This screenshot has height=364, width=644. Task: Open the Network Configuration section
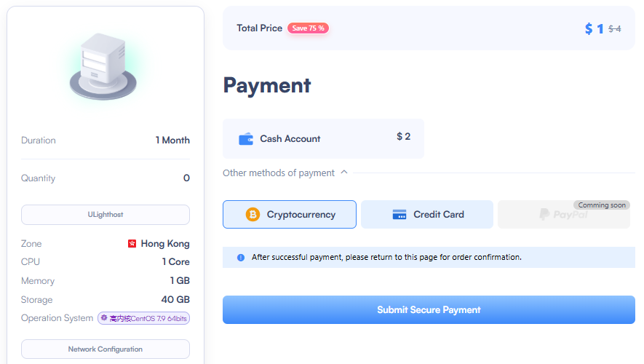point(106,349)
